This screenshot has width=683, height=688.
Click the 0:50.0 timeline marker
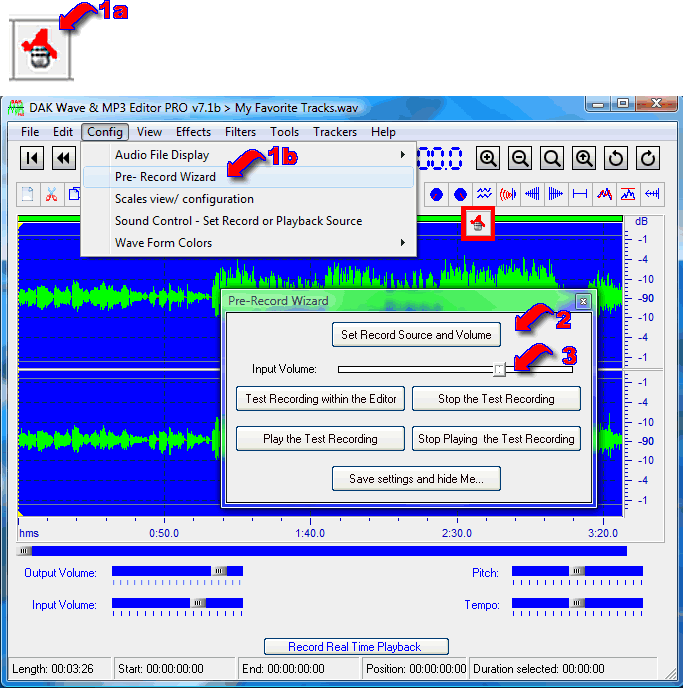coord(164,533)
